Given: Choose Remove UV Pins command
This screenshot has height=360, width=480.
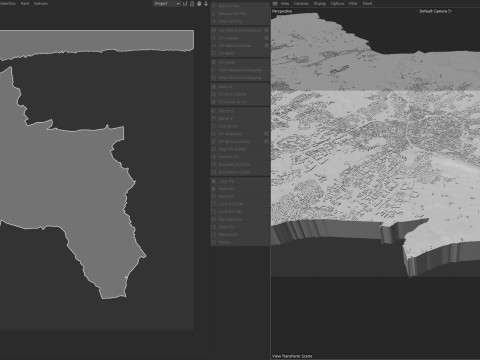Looking at the screenshot, I should click(240, 14).
